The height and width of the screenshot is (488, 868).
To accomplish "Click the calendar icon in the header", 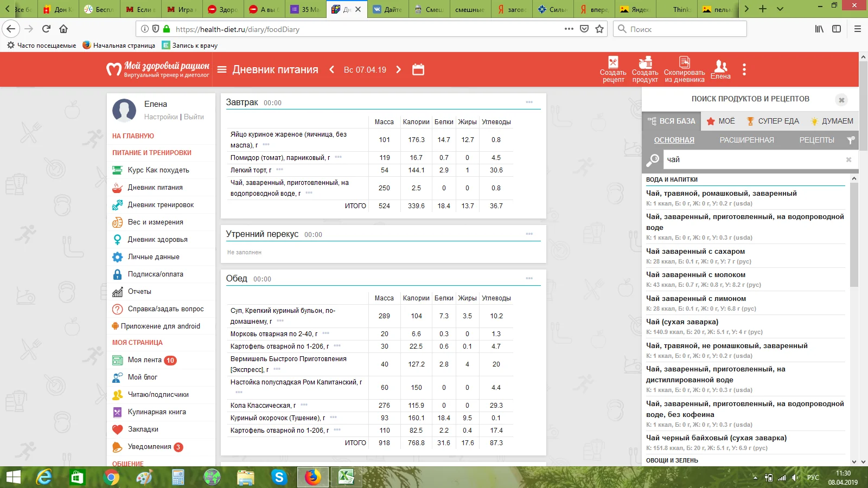I will pyautogui.click(x=418, y=69).
